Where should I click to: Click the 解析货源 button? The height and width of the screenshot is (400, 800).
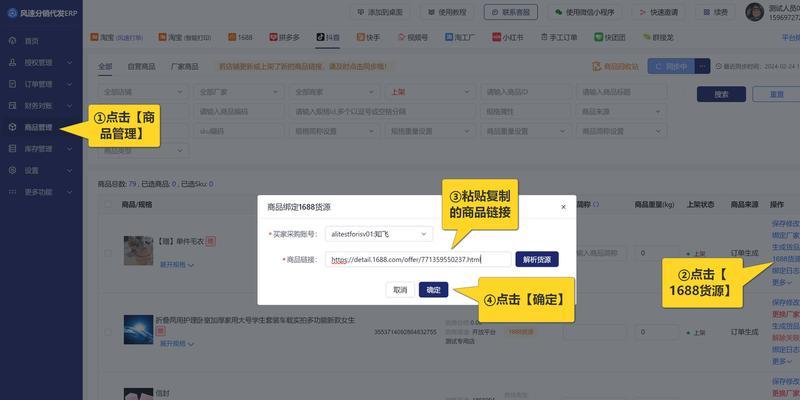pyautogui.click(x=537, y=259)
